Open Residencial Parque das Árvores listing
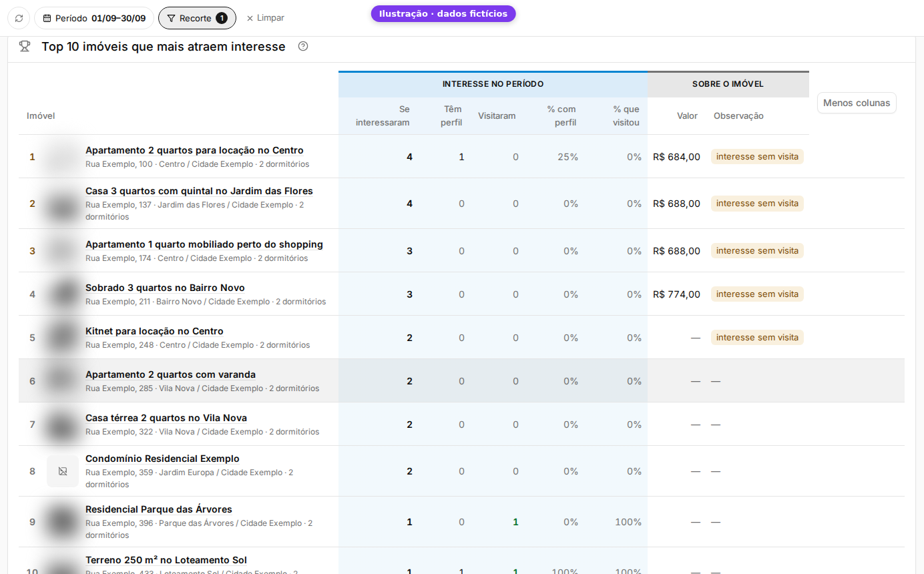The image size is (924, 574). pos(159,509)
